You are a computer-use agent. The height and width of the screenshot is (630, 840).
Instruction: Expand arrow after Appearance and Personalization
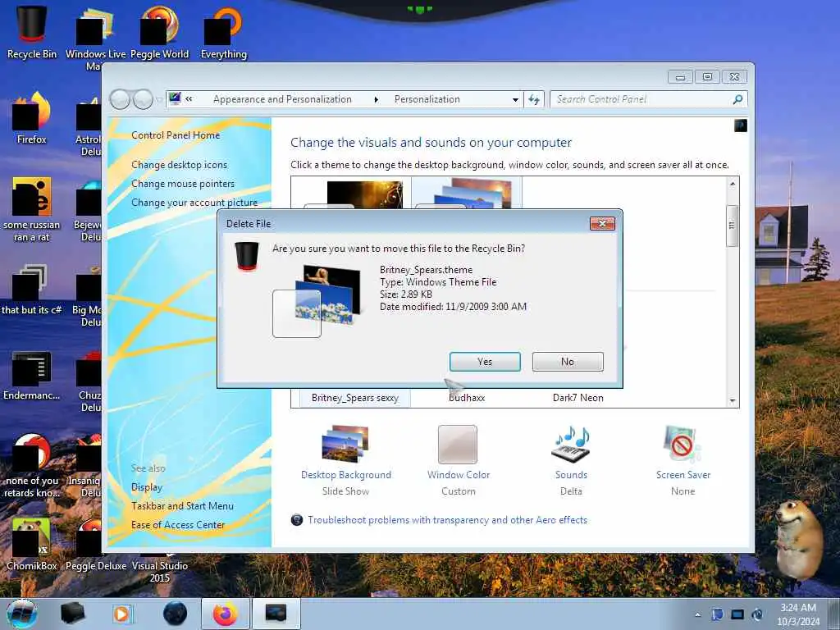coord(376,99)
